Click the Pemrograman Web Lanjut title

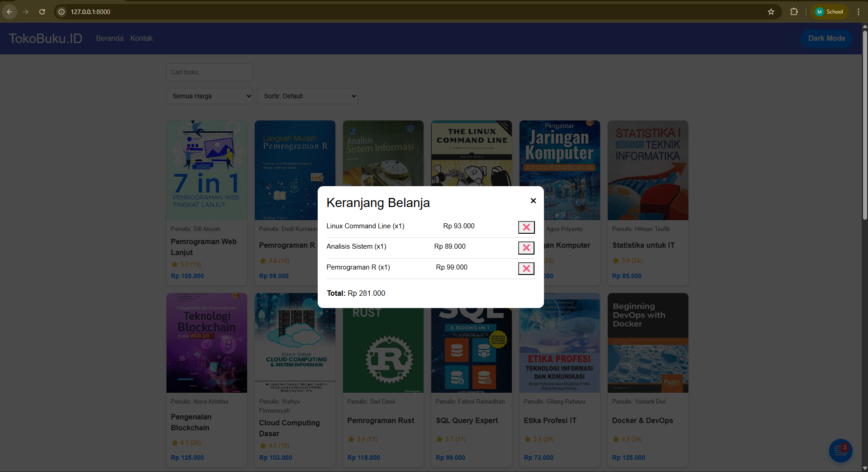click(x=204, y=247)
